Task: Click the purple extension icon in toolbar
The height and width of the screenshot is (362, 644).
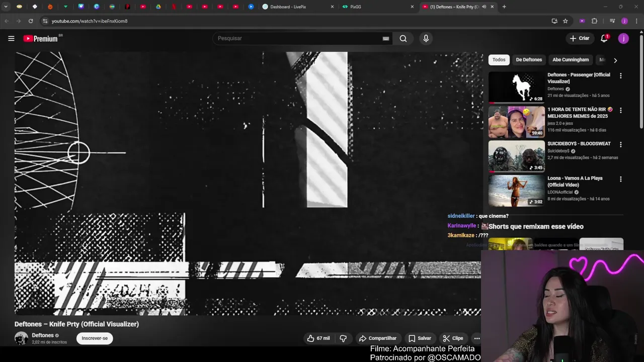Action: [x=582, y=21]
